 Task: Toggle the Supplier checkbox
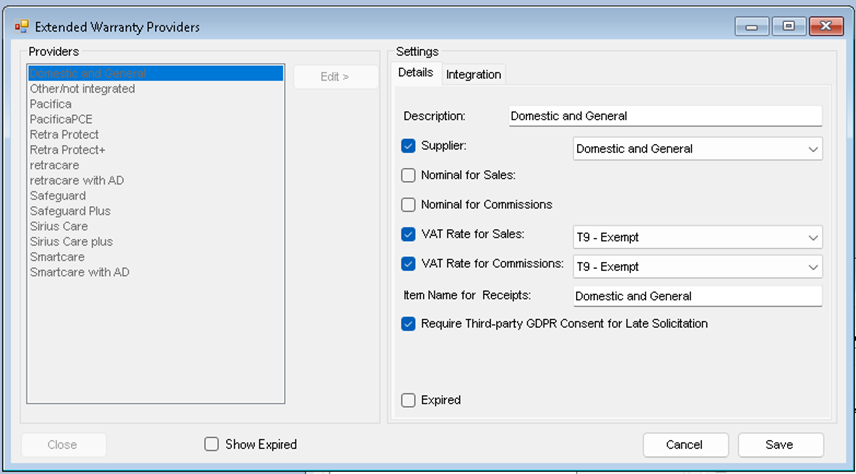(408, 146)
